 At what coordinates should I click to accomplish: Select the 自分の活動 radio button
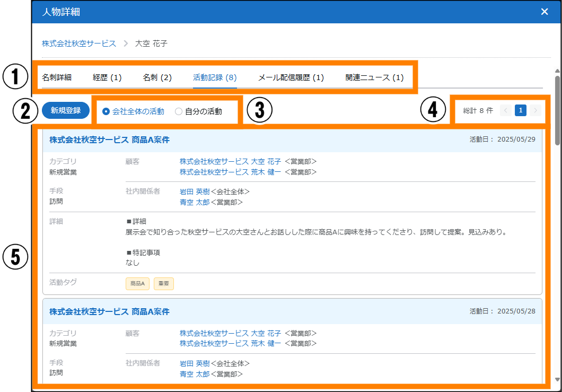(x=179, y=111)
